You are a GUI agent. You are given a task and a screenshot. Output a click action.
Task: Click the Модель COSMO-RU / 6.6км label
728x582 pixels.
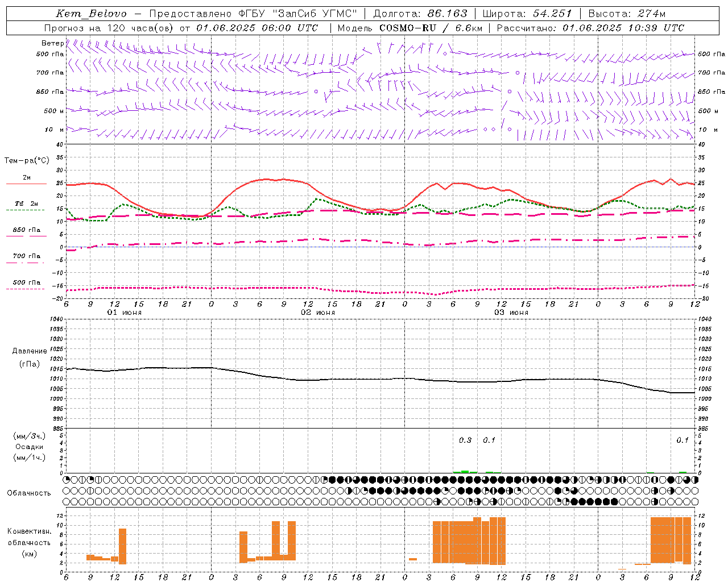click(x=410, y=27)
